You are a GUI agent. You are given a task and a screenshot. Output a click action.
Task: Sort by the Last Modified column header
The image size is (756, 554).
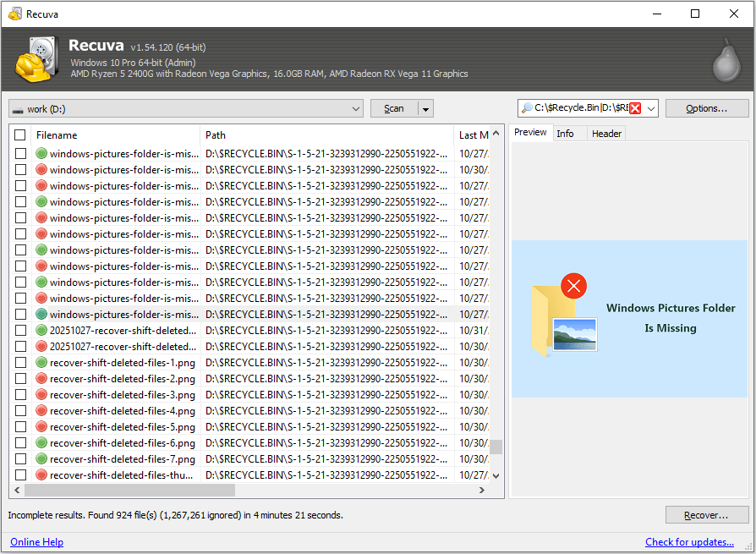473,135
